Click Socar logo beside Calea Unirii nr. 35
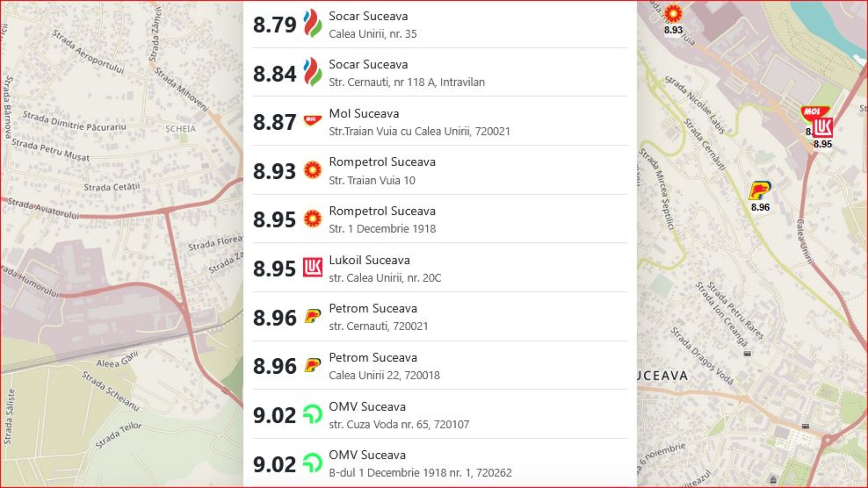Image resolution: width=868 pixels, height=488 pixels. (312, 23)
